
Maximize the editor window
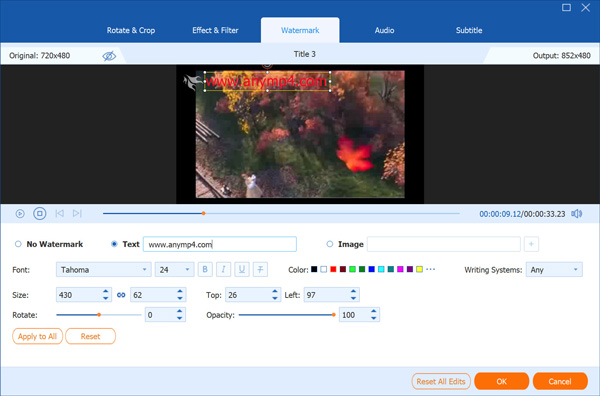(566, 7)
